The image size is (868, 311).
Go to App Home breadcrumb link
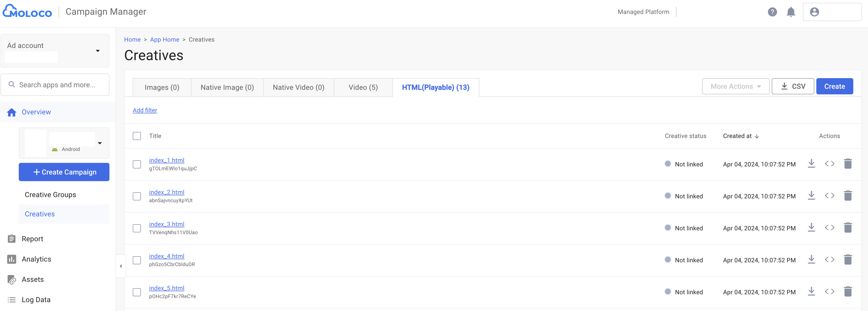coord(164,40)
